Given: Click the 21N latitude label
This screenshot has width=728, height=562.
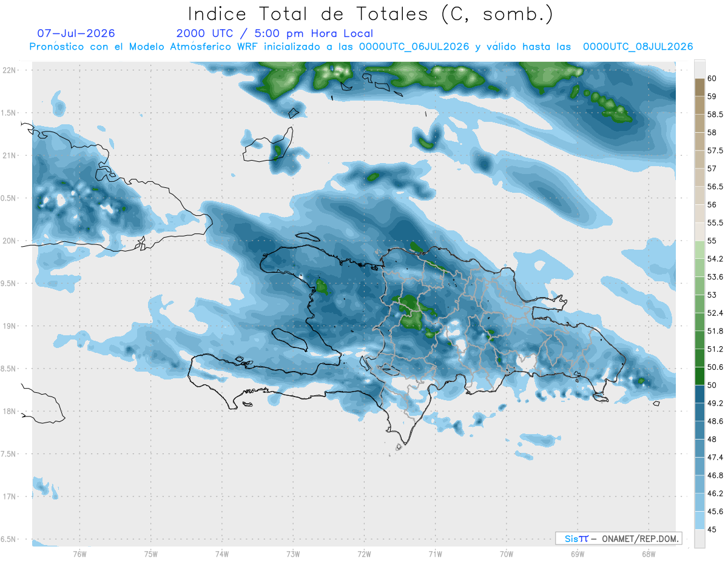Looking at the screenshot, I should click(8, 156).
